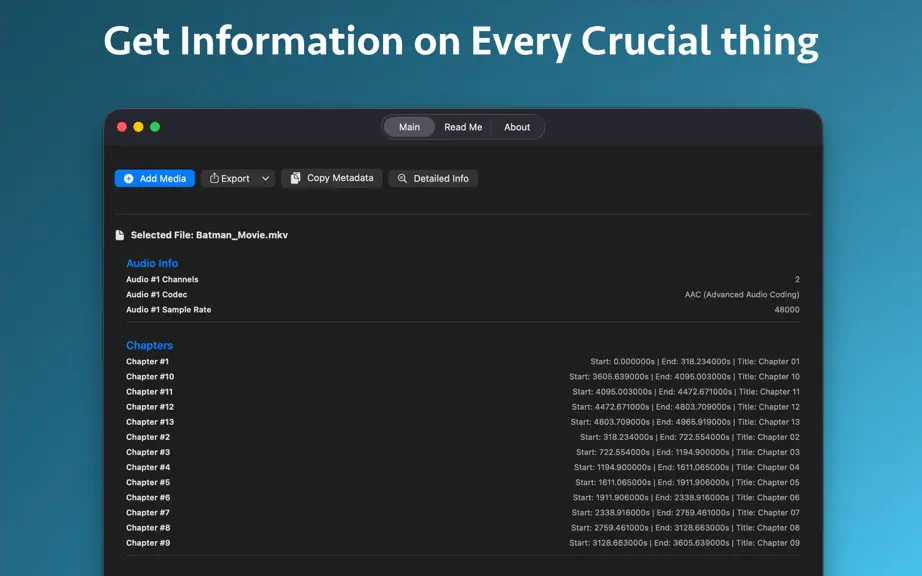Select the Chapter #10 row label
This screenshot has height=576, width=922.
point(150,377)
